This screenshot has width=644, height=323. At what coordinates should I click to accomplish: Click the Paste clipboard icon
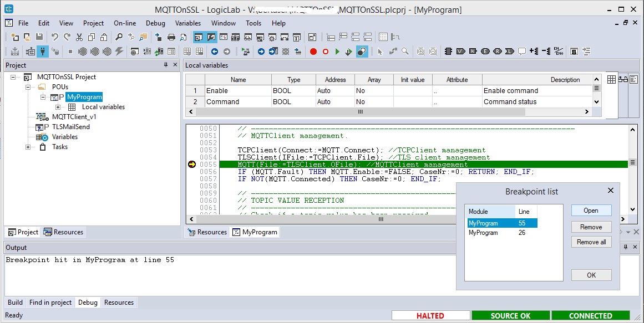click(x=104, y=37)
